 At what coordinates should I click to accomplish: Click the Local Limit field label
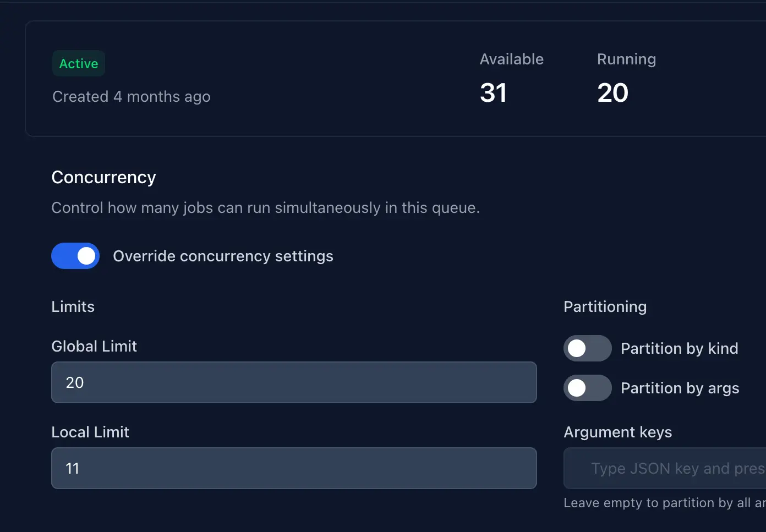[90, 432]
